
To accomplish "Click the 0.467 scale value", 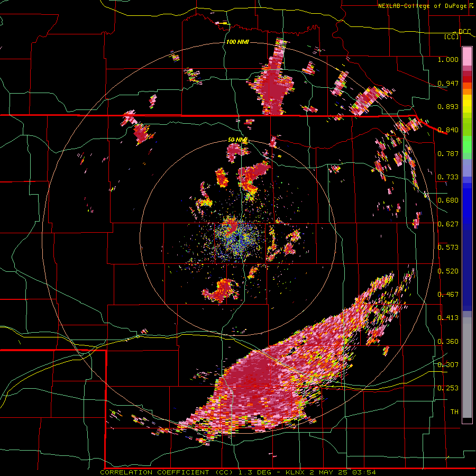I will (x=448, y=295).
